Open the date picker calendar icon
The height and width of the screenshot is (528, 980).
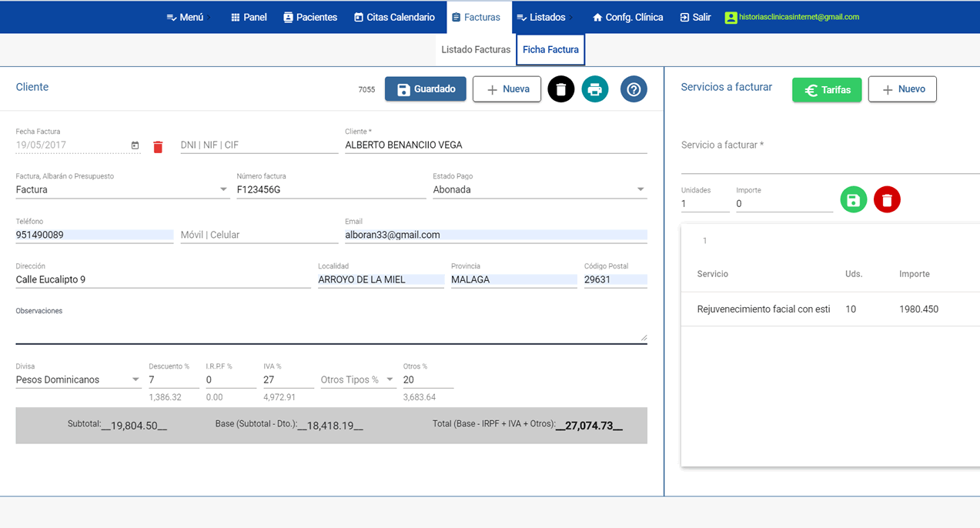click(135, 145)
